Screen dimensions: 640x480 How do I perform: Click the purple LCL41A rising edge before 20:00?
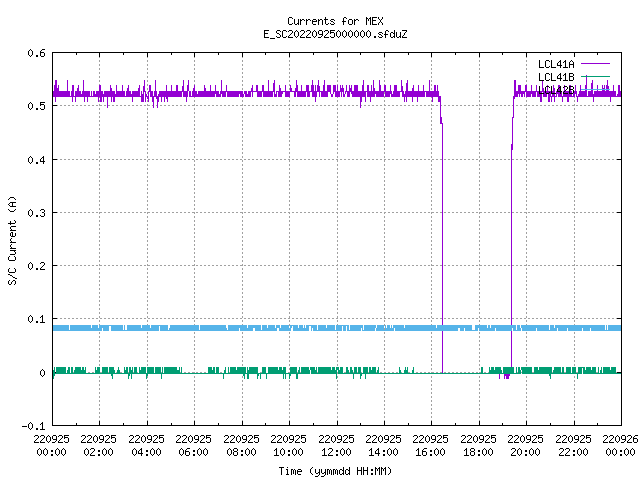(x=511, y=245)
